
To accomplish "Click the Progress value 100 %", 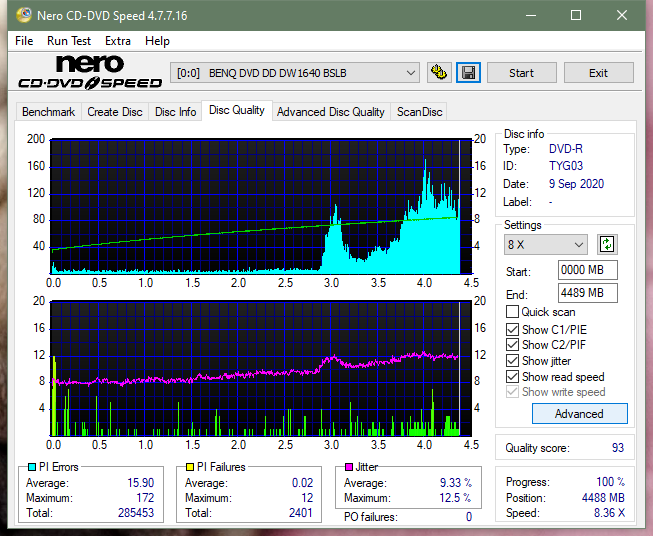I will tap(611, 482).
